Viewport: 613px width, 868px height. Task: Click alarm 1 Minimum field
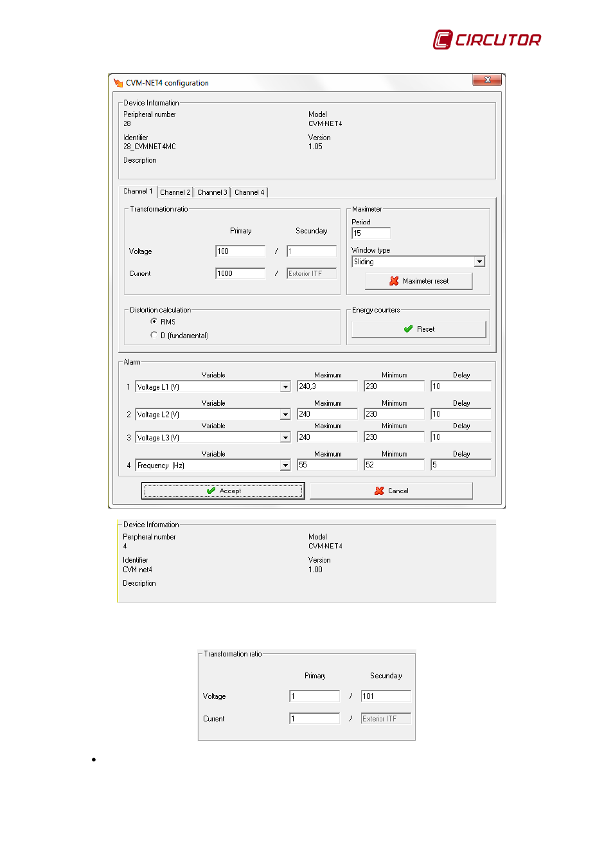(394, 386)
